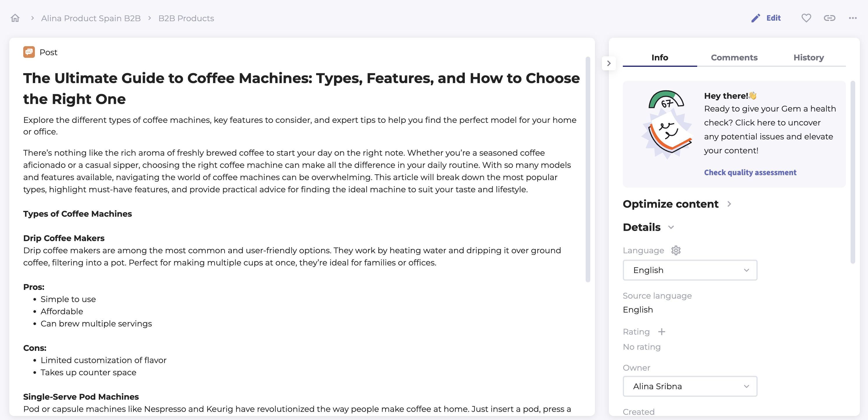Copy link using the chain icon
The height and width of the screenshot is (420, 868).
pos(829,18)
